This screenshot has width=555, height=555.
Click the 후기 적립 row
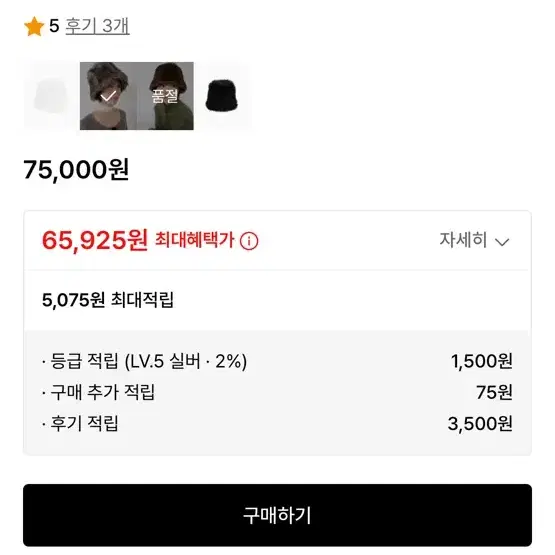click(x=278, y=423)
